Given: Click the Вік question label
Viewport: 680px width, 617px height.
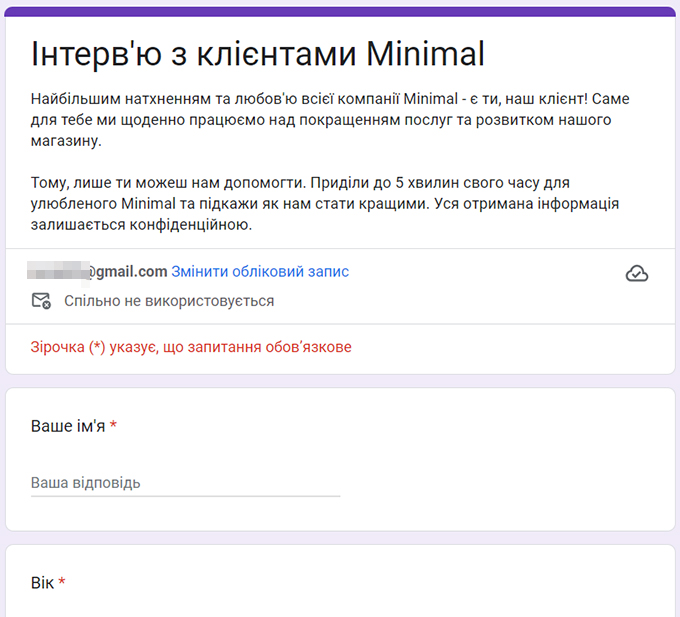Looking at the screenshot, I should (x=42, y=583).
